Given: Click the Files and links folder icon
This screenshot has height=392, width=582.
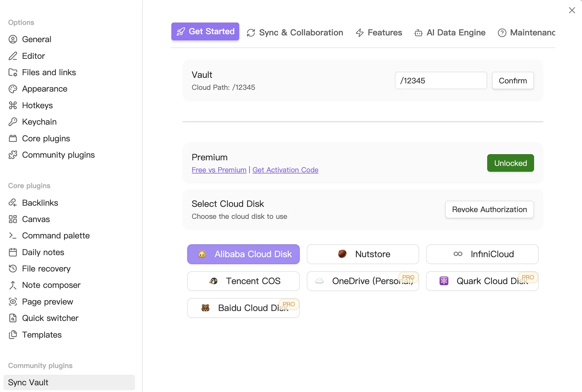Looking at the screenshot, I should pyautogui.click(x=13, y=72).
